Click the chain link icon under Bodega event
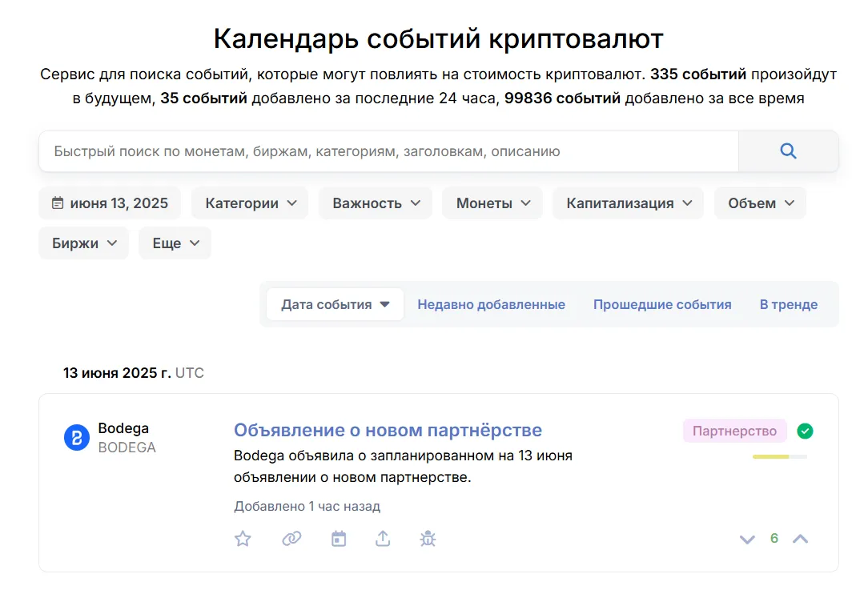Screen dimensions: 868x590 click(x=291, y=538)
